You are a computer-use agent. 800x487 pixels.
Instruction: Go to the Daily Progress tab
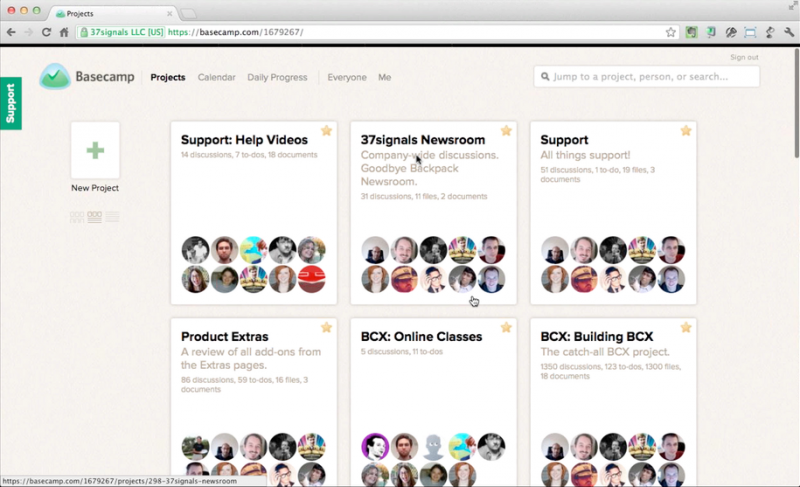pos(277,77)
